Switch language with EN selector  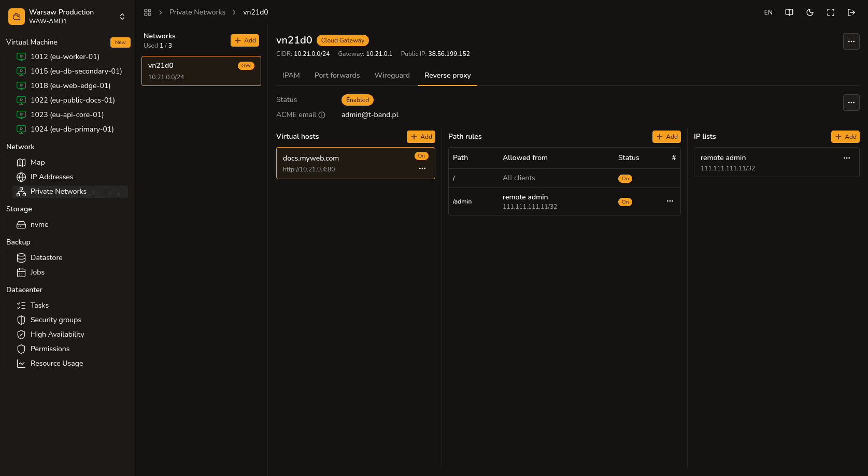tap(769, 12)
